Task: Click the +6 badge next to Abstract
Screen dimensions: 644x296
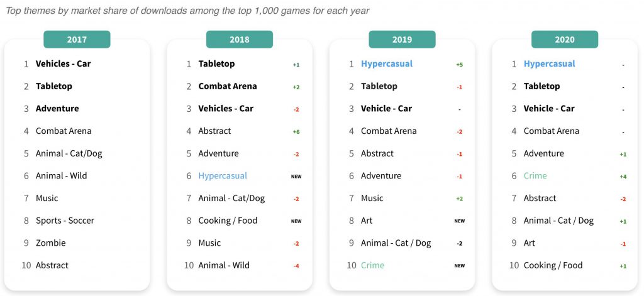Action: point(296,131)
